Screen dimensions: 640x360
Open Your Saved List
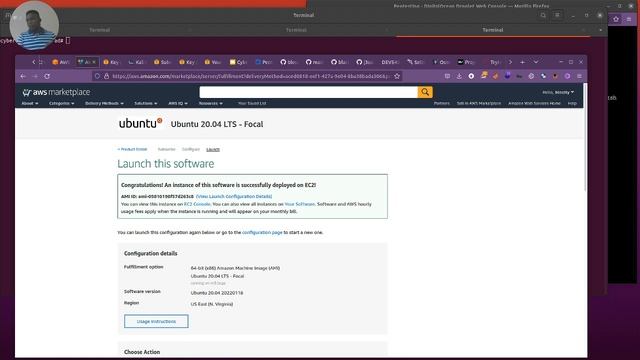(252, 103)
